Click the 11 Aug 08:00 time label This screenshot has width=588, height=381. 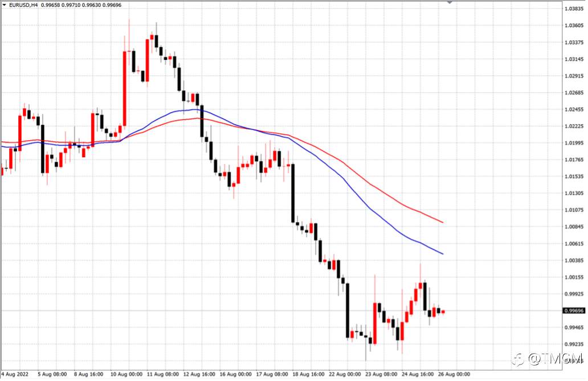(163, 374)
